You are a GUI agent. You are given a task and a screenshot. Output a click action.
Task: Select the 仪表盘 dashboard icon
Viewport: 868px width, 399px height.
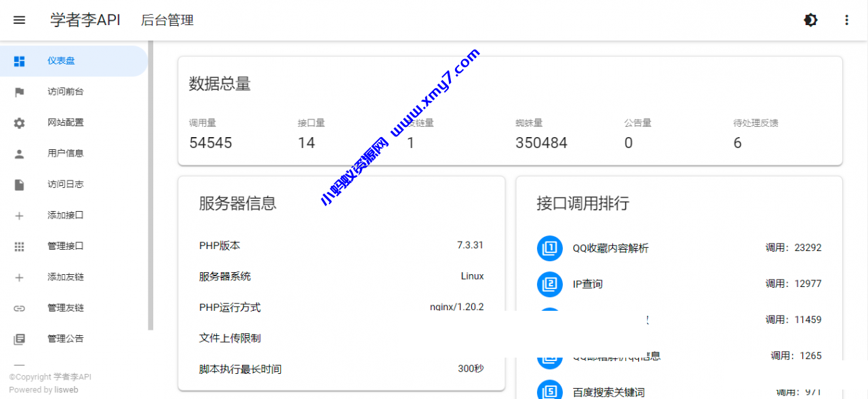pos(19,60)
